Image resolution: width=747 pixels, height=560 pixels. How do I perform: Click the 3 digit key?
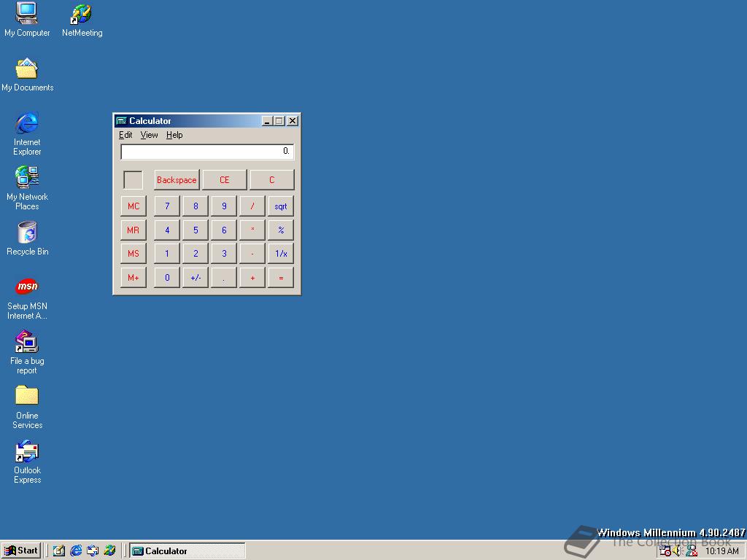224,254
